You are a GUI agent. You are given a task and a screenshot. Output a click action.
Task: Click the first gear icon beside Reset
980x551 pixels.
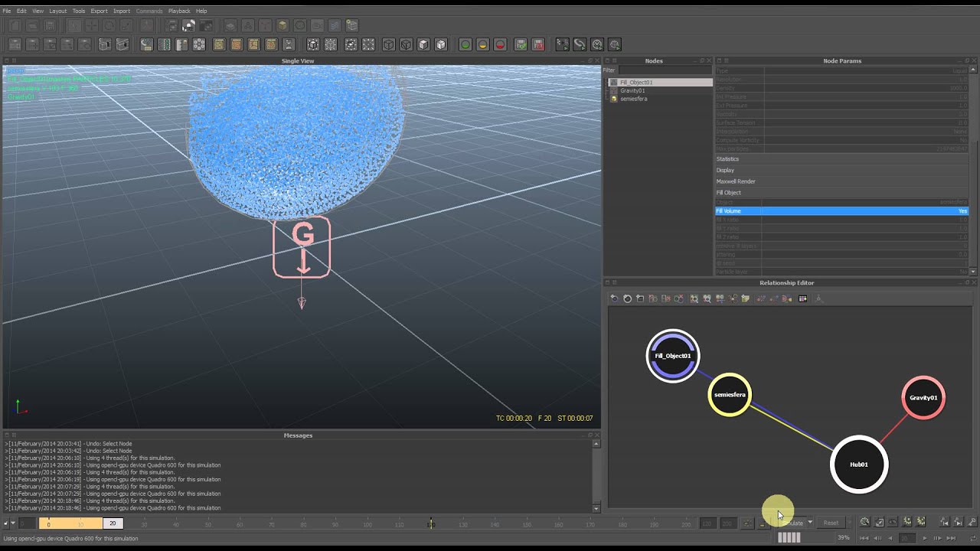click(864, 522)
